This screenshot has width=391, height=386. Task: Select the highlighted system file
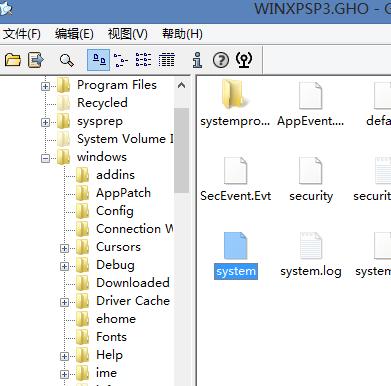click(x=236, y=255)
